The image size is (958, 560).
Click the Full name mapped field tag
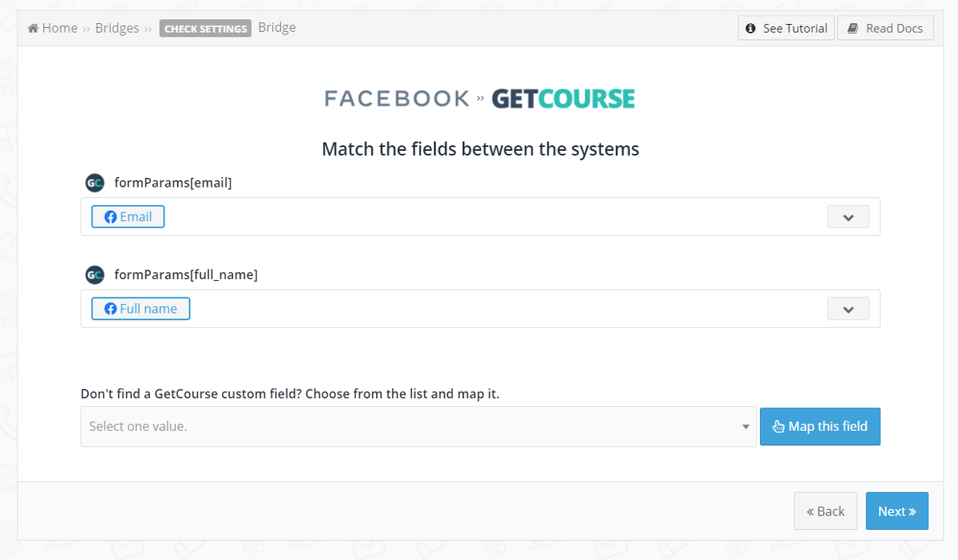click(x=141, y=309)
